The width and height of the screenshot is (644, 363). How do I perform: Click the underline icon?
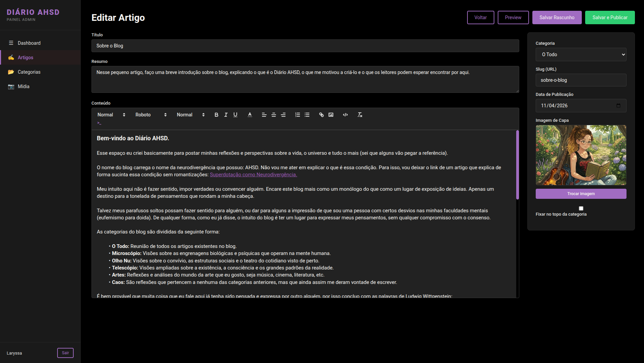tap(235, 115)
